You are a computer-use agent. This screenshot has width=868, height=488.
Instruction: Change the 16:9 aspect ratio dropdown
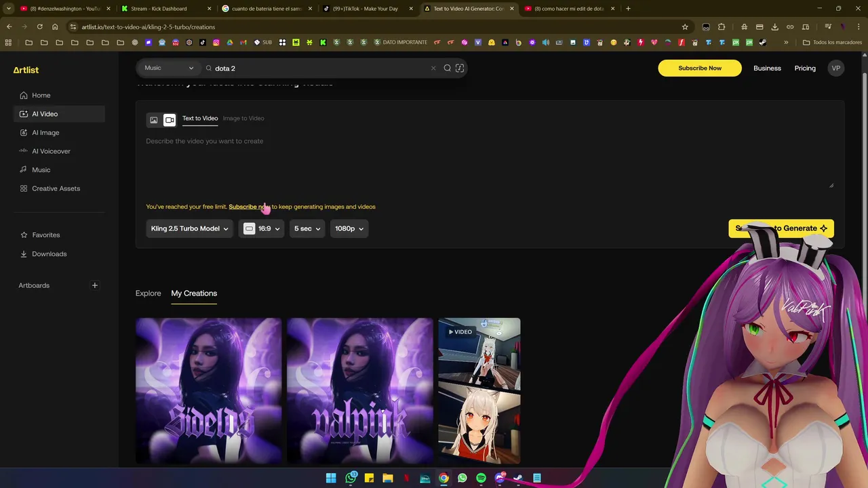point(261,228)
